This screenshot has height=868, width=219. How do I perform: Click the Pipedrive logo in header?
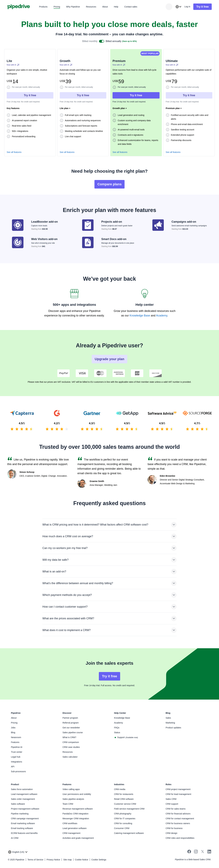pos(19,6)
